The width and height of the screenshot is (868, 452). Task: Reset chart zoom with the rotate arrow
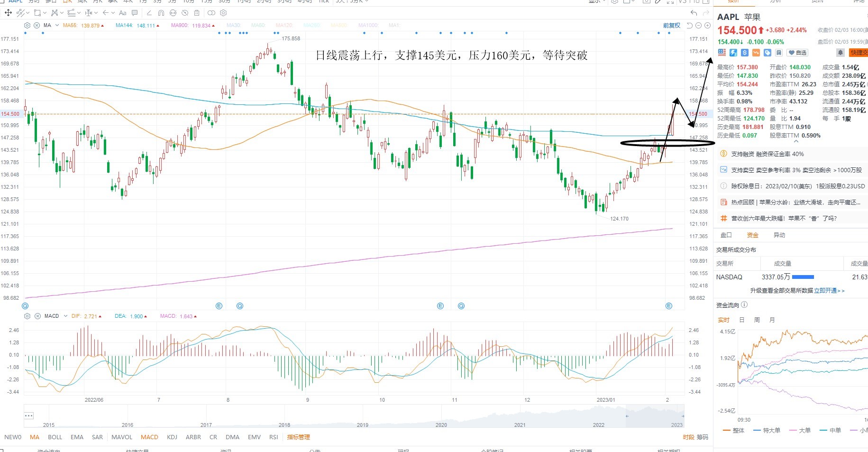(x=690, y=25)
